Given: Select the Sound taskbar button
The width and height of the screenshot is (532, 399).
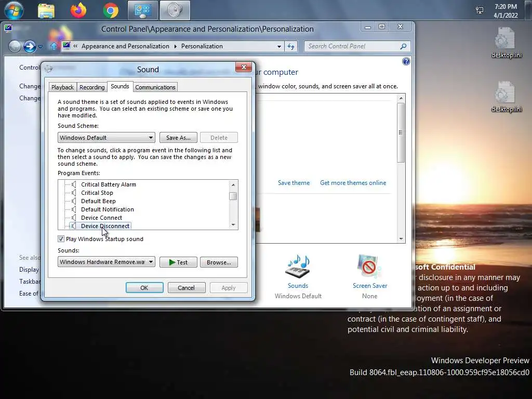Looking at the screenshot, I should 175,10.
